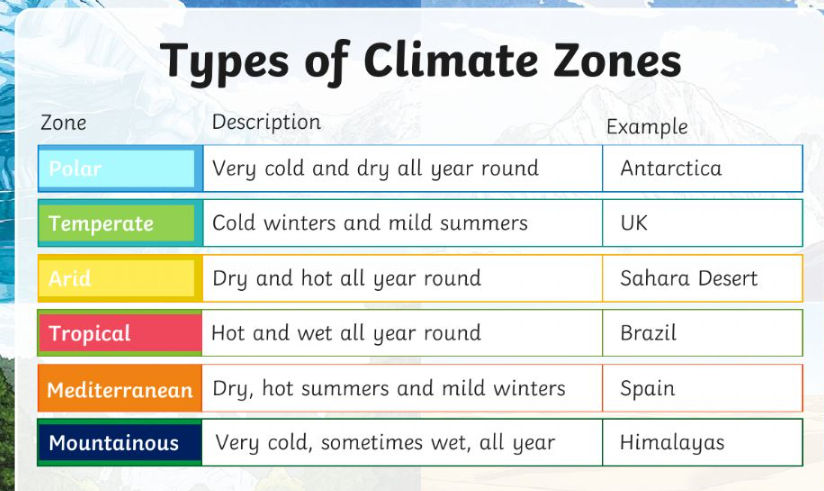Click the Types of Climate Zones title

point(420,62)
